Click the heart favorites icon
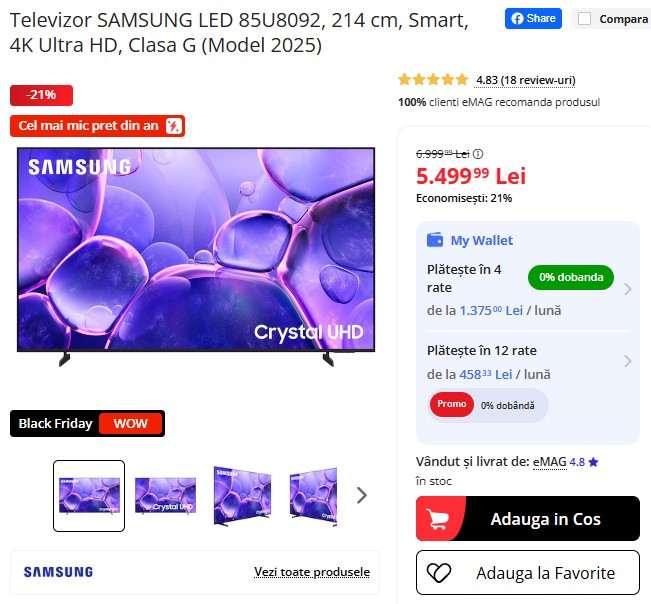The image size is (651, 604). pos(439,573)
